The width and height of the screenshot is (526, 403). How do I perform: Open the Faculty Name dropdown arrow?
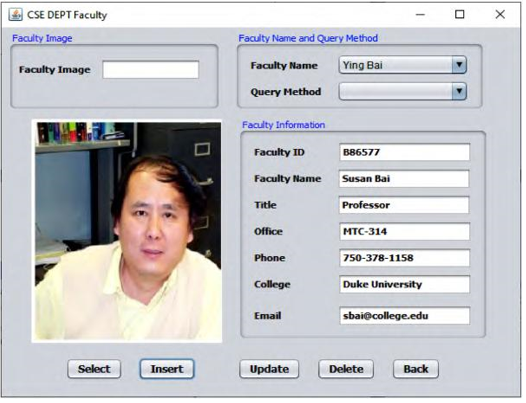pos(459,65)
